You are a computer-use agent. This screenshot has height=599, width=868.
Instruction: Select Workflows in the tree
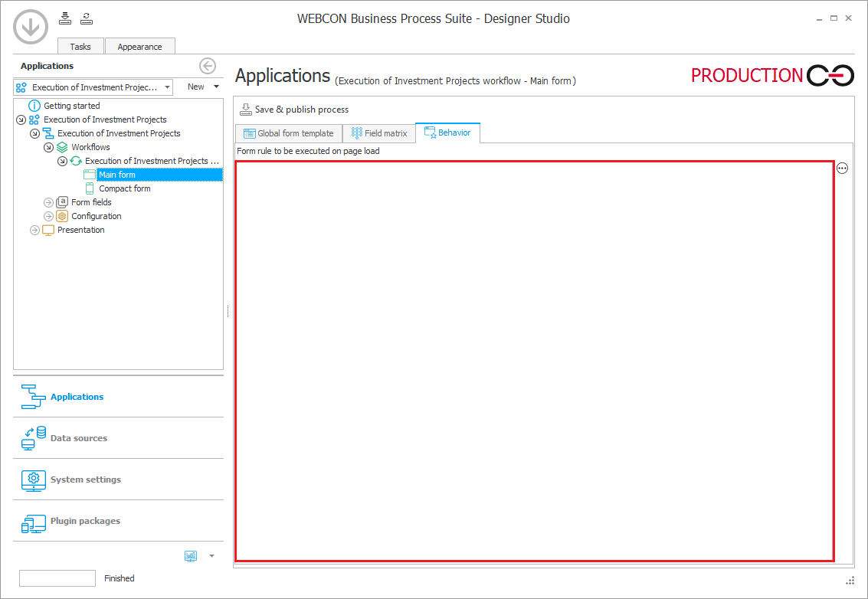click(x=91, y=147)
